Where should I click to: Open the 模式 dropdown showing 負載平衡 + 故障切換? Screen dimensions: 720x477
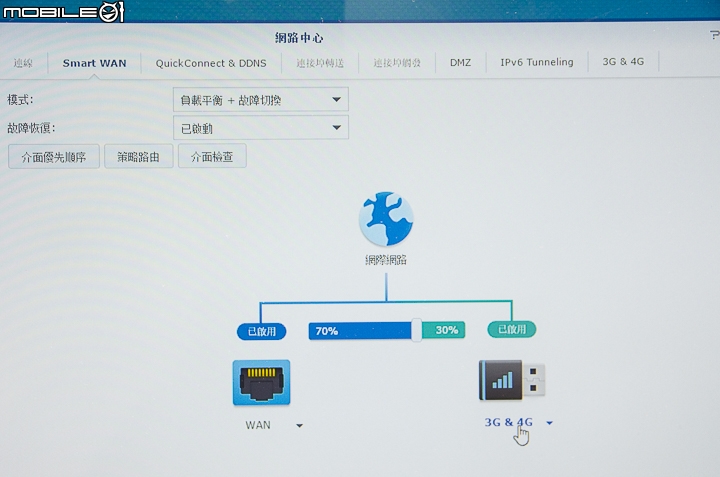[x=261, y=100]
